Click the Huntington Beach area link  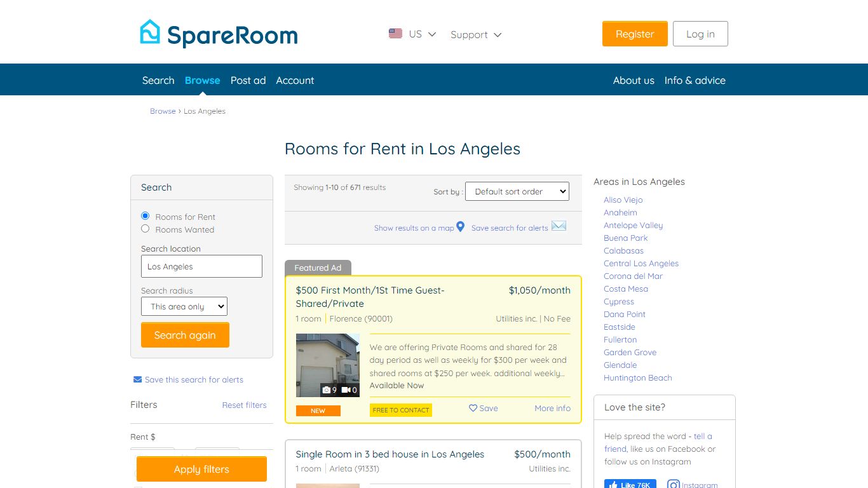pyautogui.click(x=638, y=377)
